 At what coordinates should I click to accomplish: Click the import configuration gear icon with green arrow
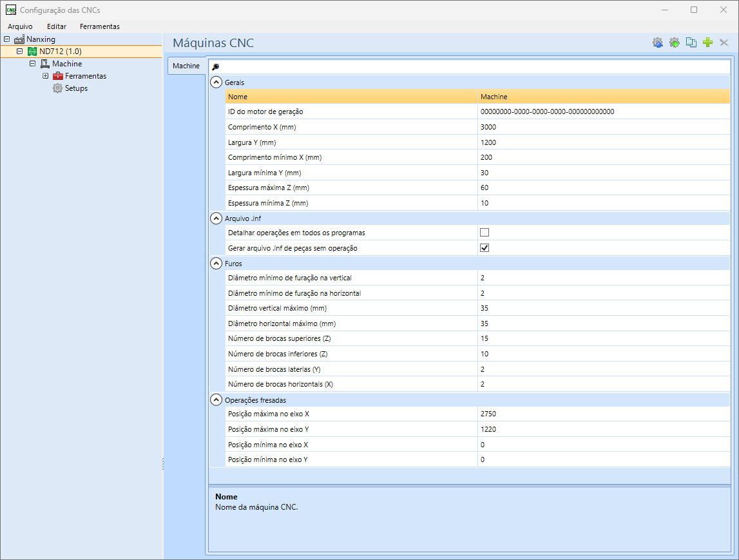point(675,43)
